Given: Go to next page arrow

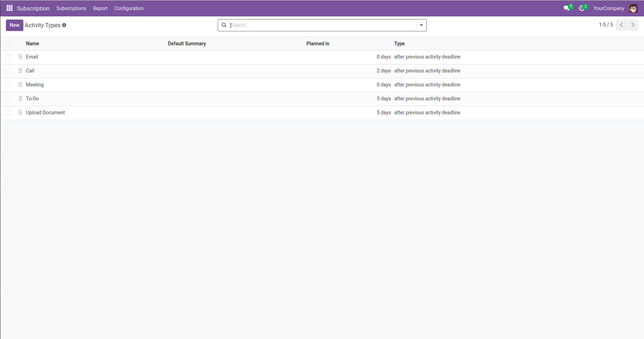Looking at the screenshot, I should (x=633, y=25).
